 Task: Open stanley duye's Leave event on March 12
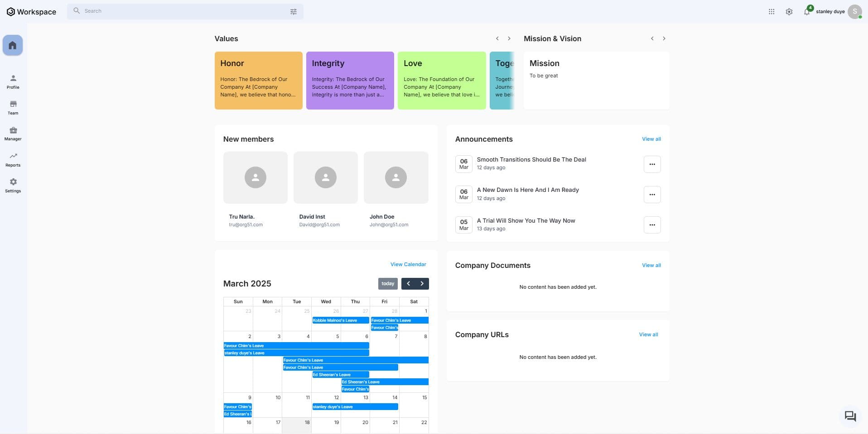[x=355, y=407]
